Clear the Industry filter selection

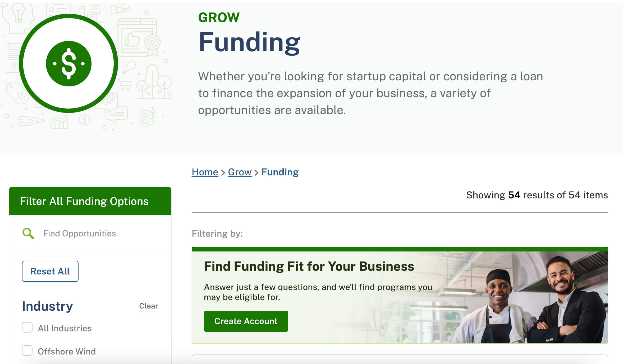click(x=149, y=306)
